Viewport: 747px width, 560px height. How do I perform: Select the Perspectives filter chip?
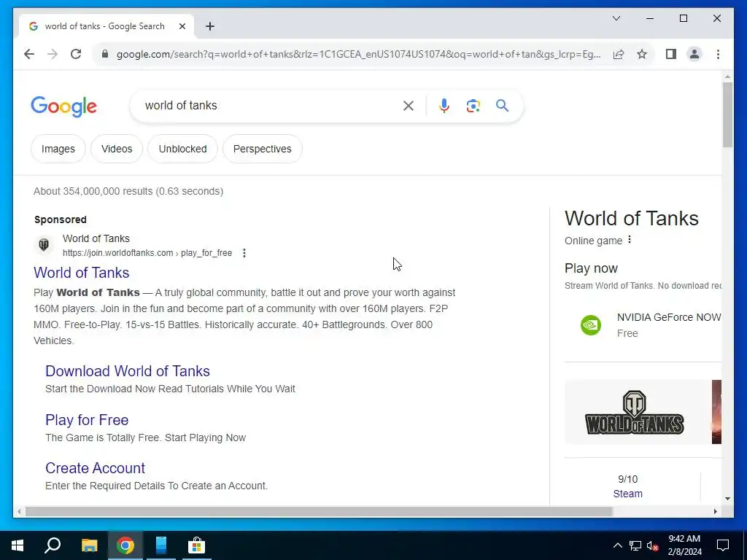tap(263, 149)
